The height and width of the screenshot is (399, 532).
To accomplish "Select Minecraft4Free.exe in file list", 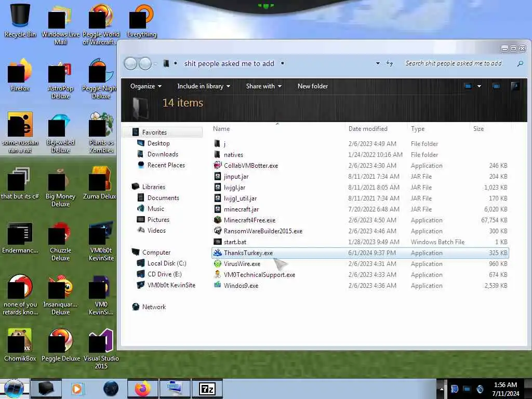I will pyautogui.click(x=360, y=220).
